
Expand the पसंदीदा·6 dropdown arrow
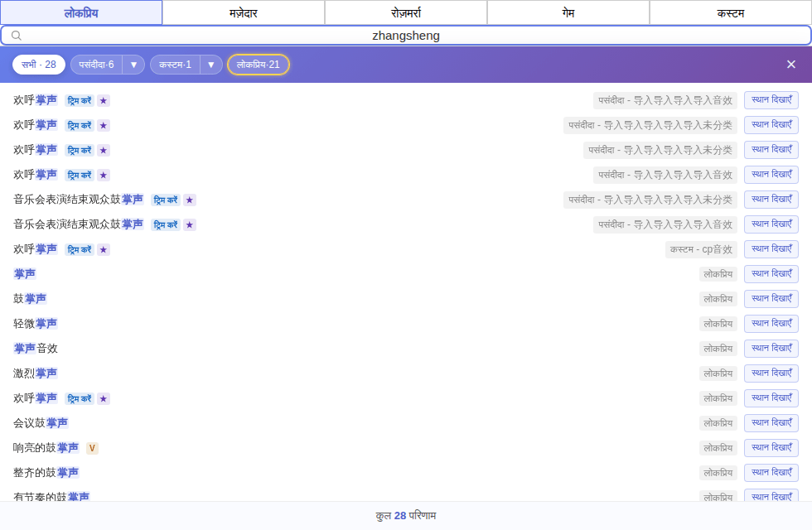click(133, 65)
